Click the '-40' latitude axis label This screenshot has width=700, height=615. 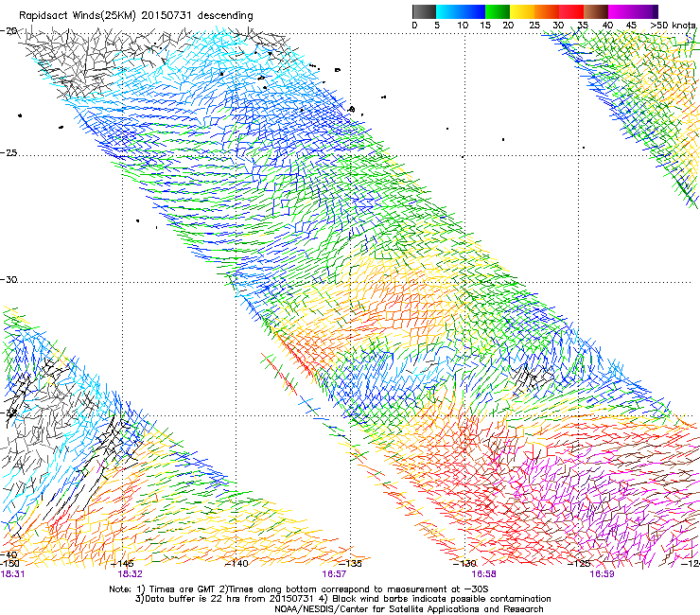(x=9, y=554)
